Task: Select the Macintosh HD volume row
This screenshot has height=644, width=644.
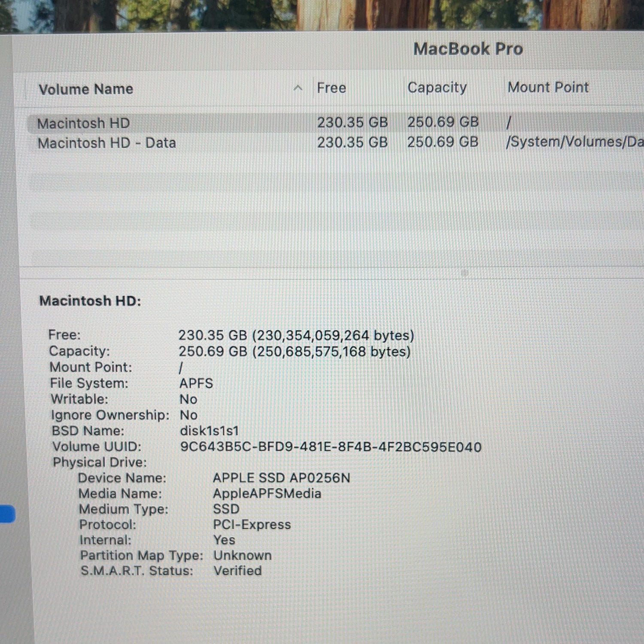Action: point(335,123)
